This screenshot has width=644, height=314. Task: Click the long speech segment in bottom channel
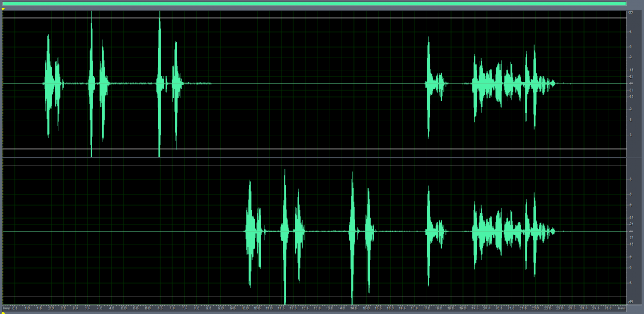tap(508, 231)
